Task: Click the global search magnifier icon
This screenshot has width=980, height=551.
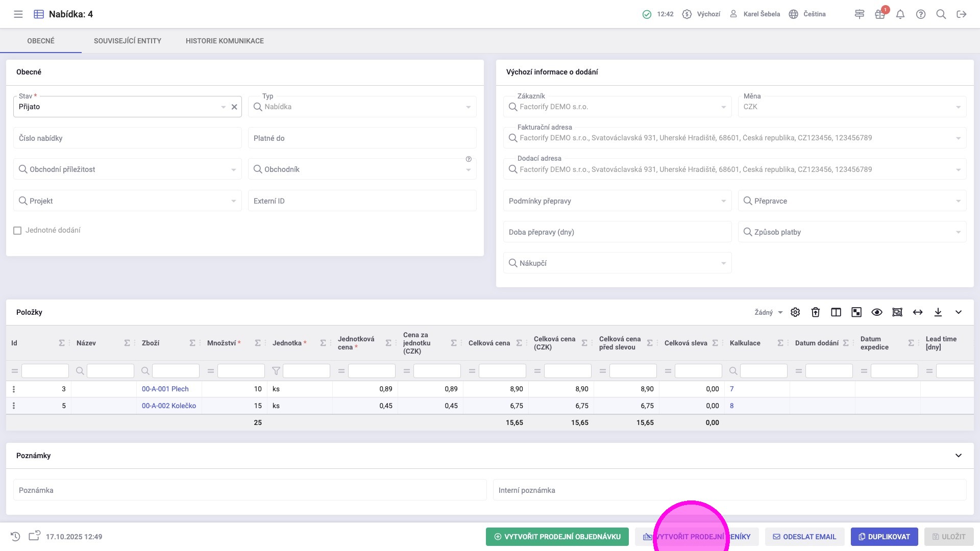Action: [x=941, y=14]
